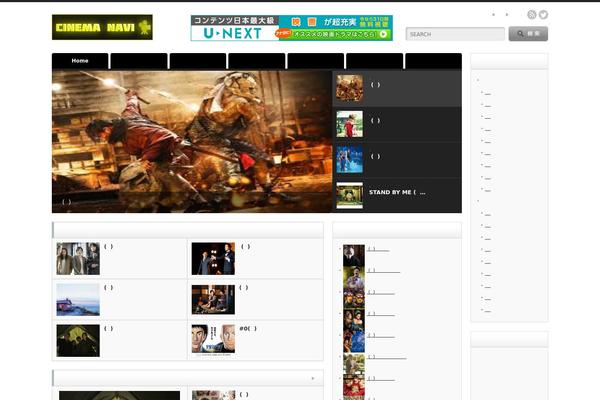Screen dimensions: 600x400
Task: Select the samurai battle slider thumbnail
Action: pos(349,88)
